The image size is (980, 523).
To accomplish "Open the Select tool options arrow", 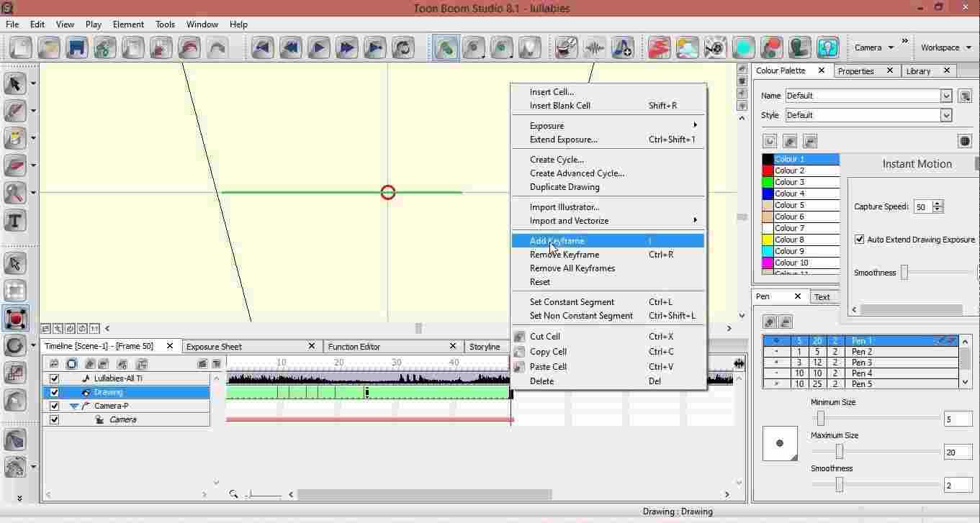I will tap(33, 83).
